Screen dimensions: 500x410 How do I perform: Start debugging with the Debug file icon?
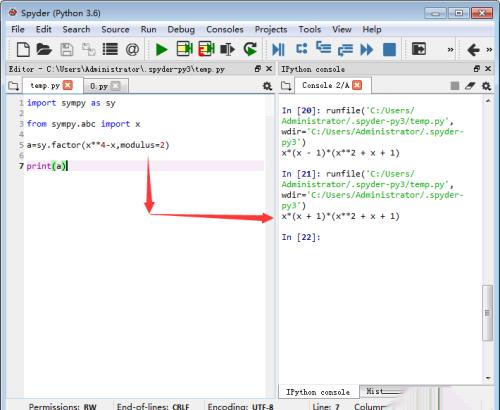coord(278,50)
